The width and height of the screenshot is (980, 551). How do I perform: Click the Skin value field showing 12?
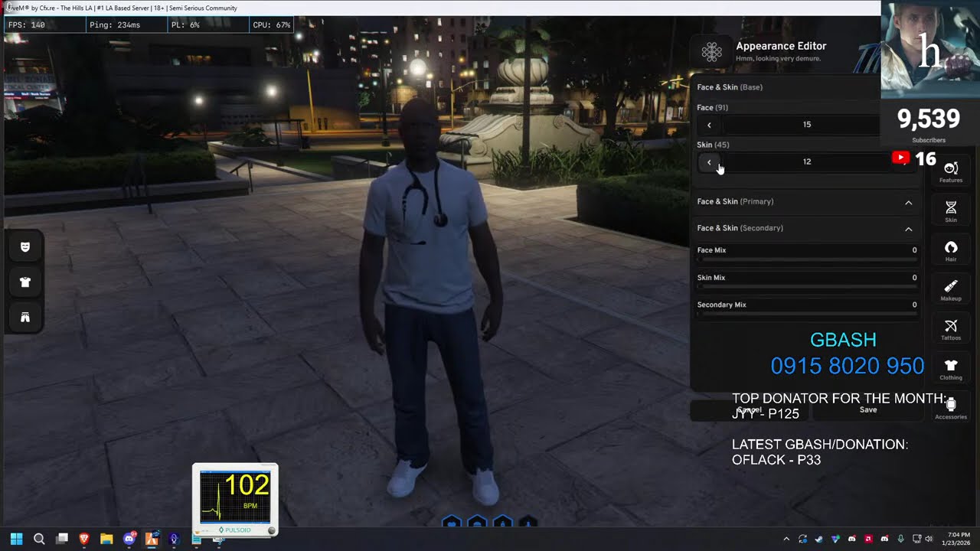[x=807, y=161]
